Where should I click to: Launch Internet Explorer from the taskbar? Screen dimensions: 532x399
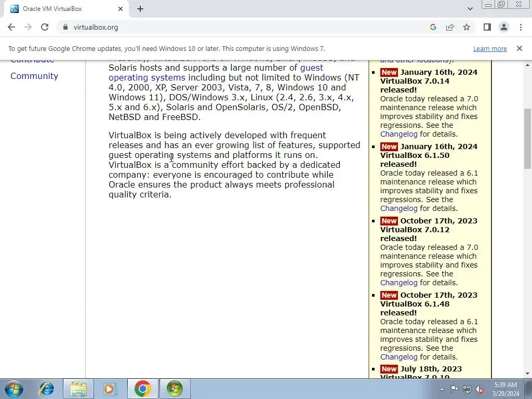(x=46, y=389)
